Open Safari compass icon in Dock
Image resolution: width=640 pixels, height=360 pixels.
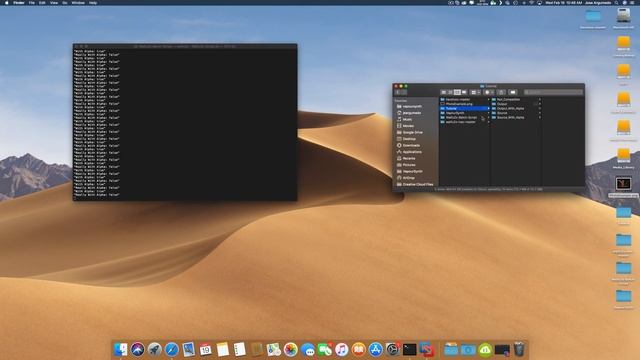pos(172,349)
